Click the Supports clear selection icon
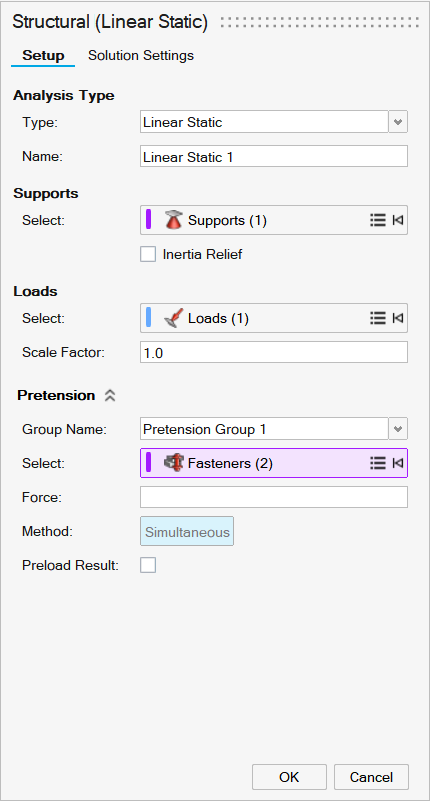 (398, 220)
